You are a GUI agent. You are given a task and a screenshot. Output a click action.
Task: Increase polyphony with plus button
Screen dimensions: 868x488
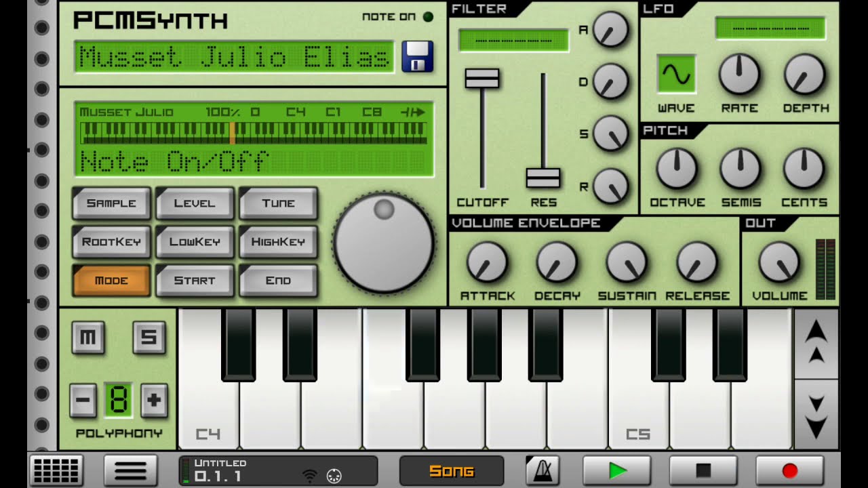tap(154, 400)
